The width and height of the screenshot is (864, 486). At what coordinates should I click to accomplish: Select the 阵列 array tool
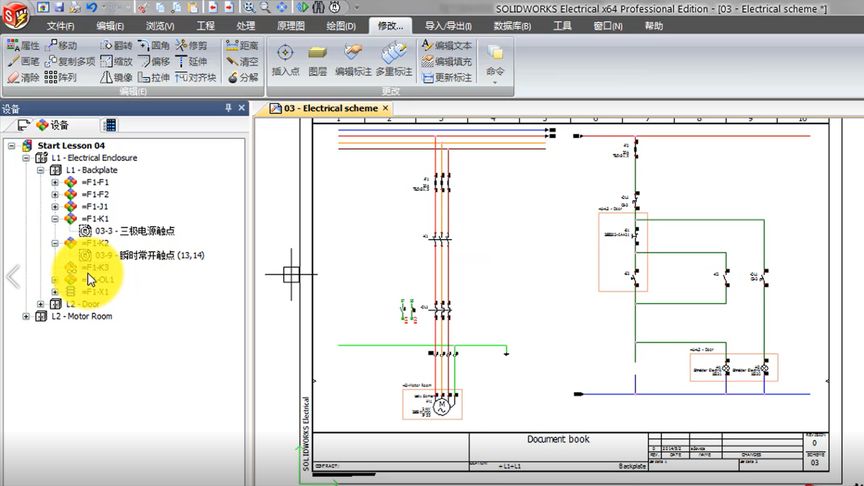pos(61,77)
